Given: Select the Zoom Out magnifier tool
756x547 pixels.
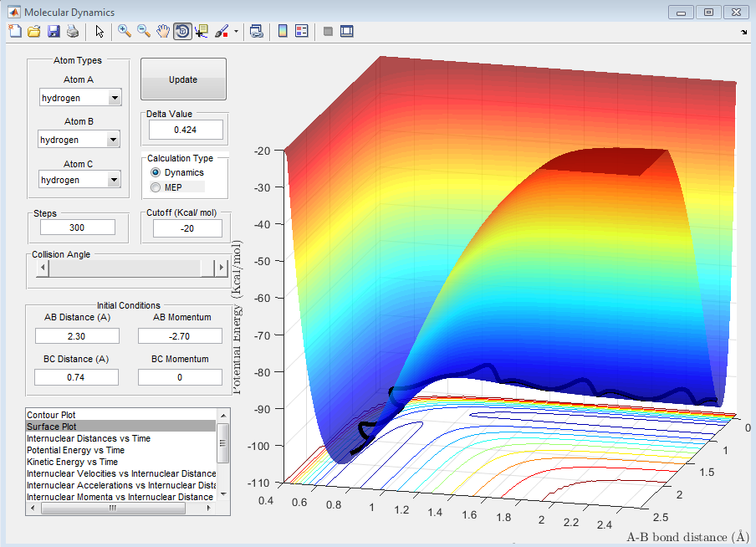Looking at the screenshot, I should click(144, 32).
